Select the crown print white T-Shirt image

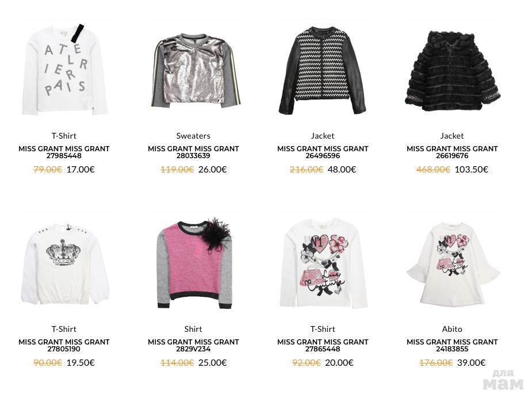(64, 263)
